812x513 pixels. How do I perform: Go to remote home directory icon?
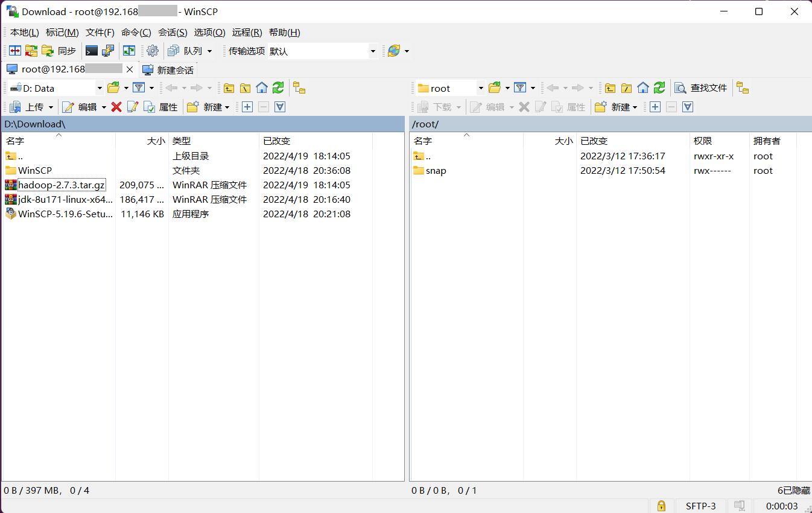[642, 88]
